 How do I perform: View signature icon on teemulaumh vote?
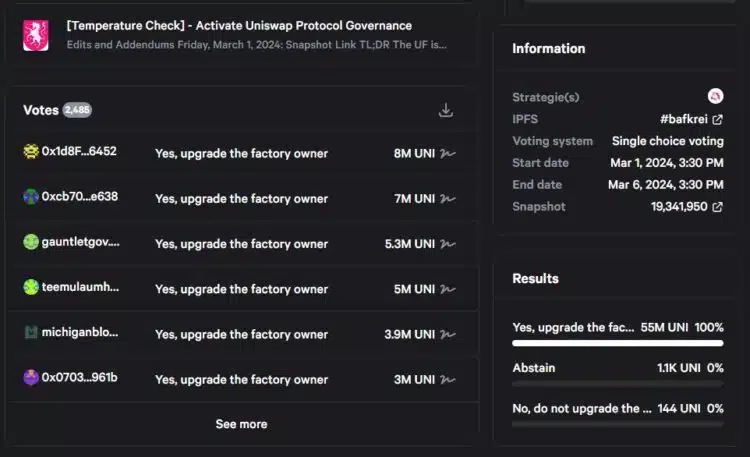(x=448, y=289)
